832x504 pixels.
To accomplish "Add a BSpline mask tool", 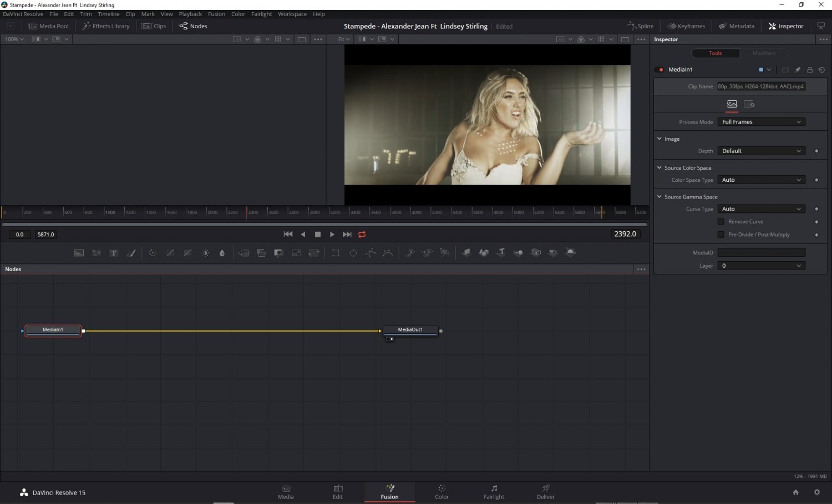I will (x=388, y=253).
